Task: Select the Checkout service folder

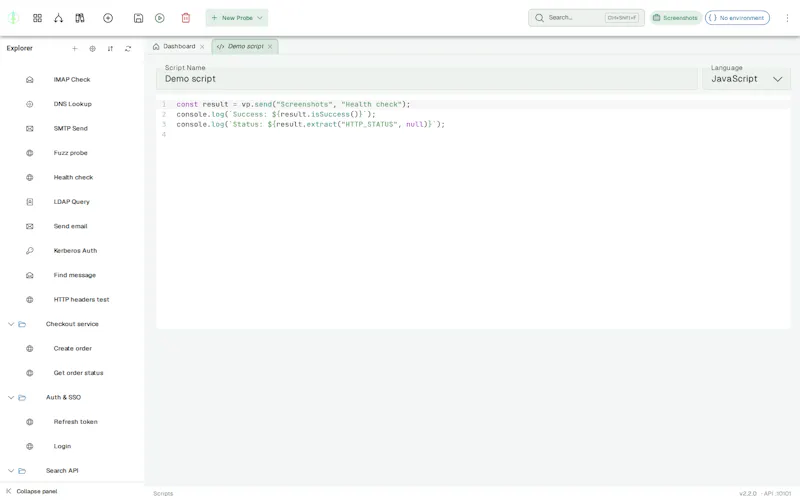Action: pyautogui.click(x=72, y=324)
